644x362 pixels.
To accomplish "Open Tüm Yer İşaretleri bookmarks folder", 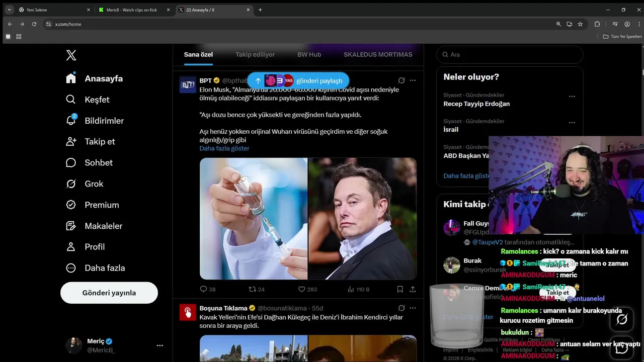I will [622, 37].
